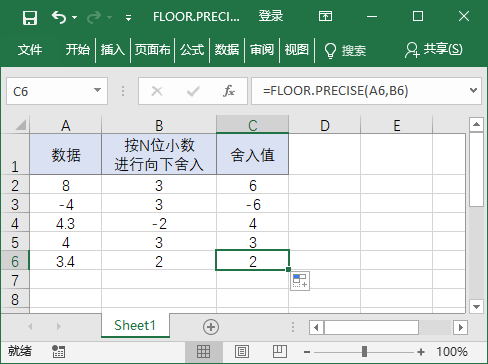Open the undo history dropdown arrow
488x364 pixels.
coord(75,17)
